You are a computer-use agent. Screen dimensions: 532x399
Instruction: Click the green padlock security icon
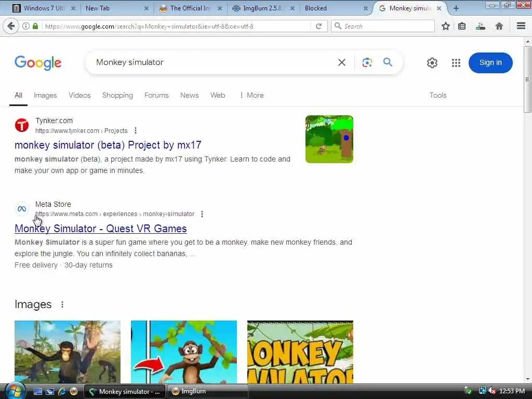click(x=35, y=26)
